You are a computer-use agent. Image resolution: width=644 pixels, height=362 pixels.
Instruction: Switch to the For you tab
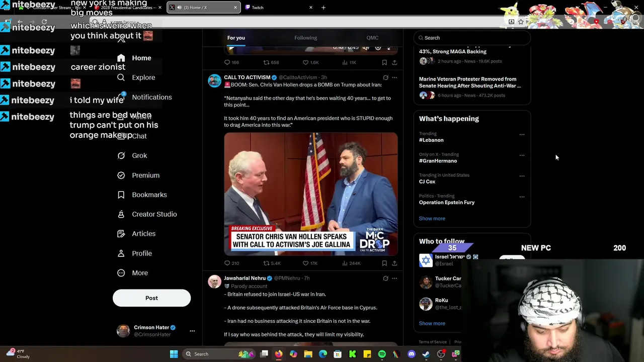236,38
